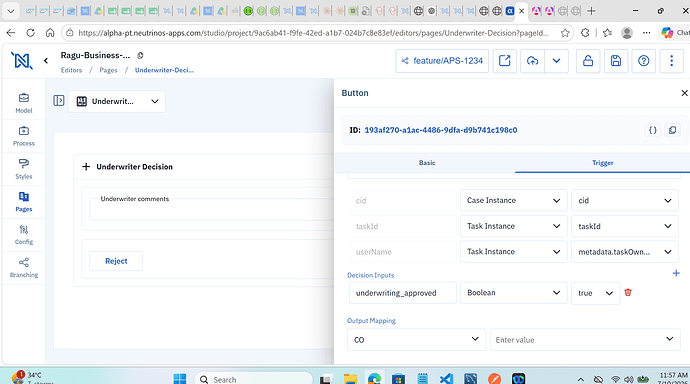
Task: Select the Trigger tab
Action: [x=602, y=163]
